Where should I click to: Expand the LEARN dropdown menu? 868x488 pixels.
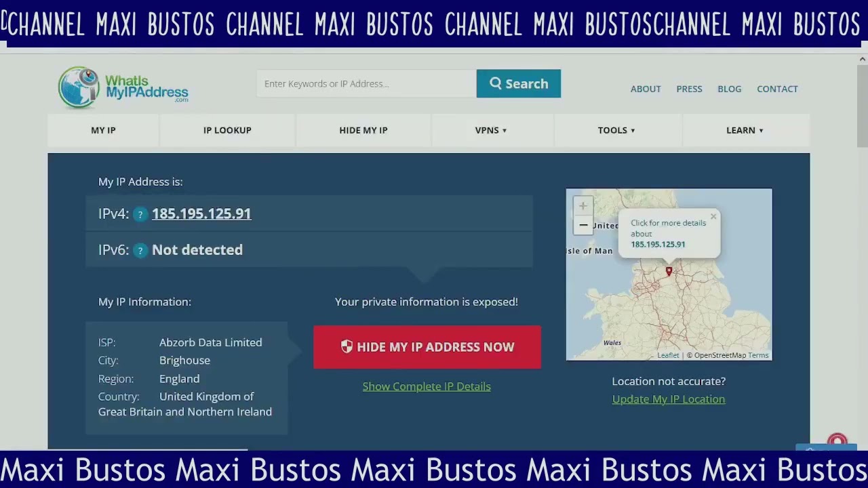click(x=745, y=130)
